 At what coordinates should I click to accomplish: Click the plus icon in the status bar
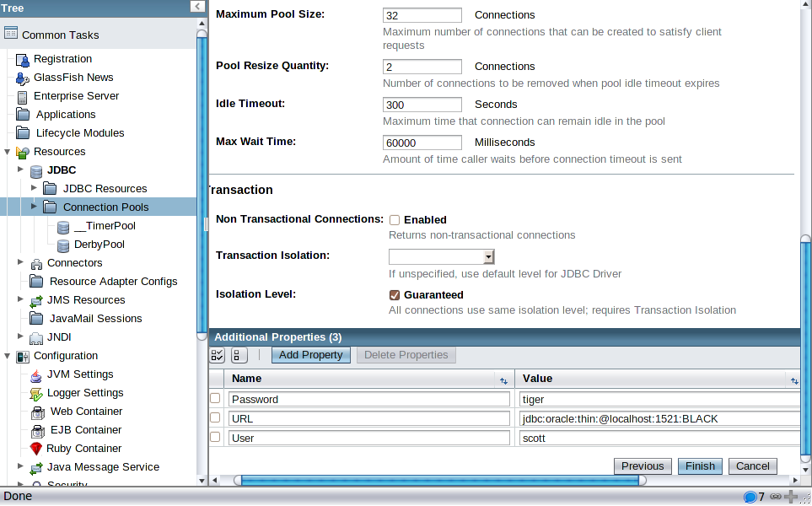(x=792, y=496)
